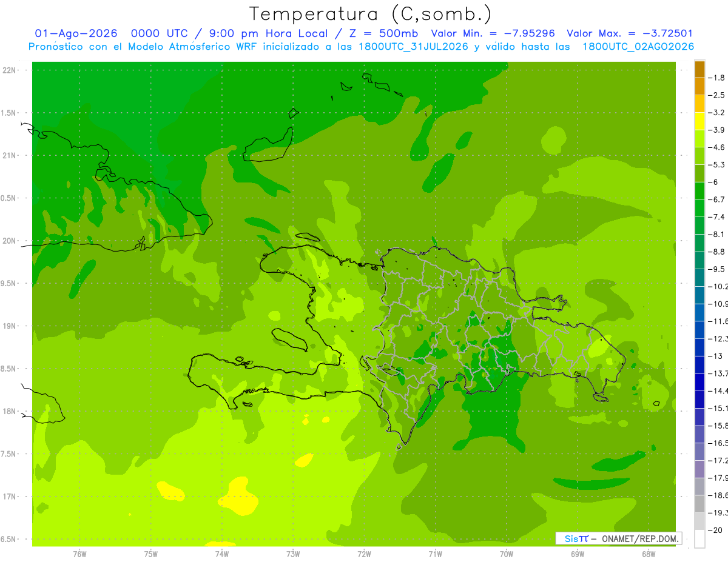The width and height of the screenshot is (728, 562).
Task: Choose the swatch between -2.5 and -3.2
Action: 699,104
